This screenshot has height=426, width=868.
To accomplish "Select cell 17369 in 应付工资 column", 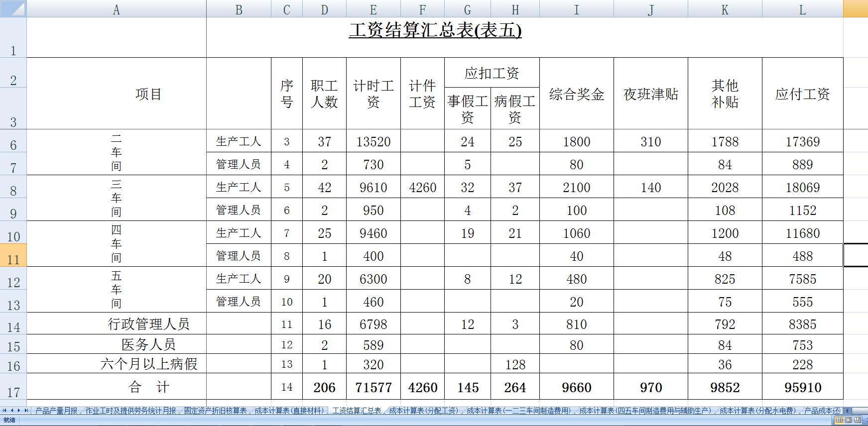I will [x=802, y=141].
